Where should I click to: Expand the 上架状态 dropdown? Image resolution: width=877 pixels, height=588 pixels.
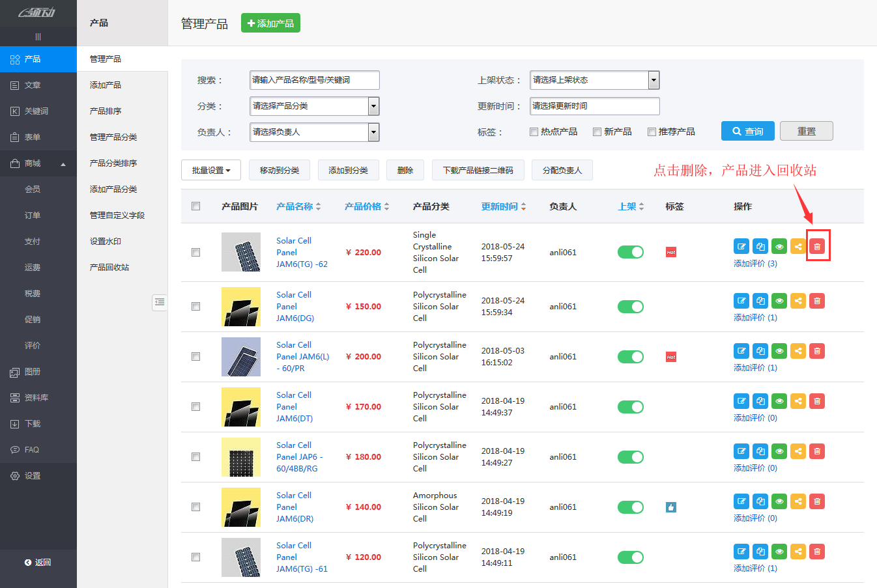(593, 79)
